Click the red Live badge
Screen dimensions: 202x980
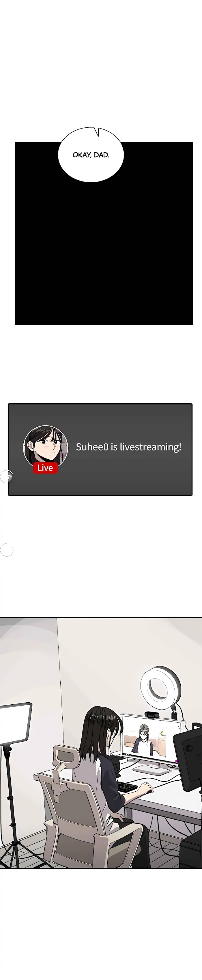pos(45,467)
